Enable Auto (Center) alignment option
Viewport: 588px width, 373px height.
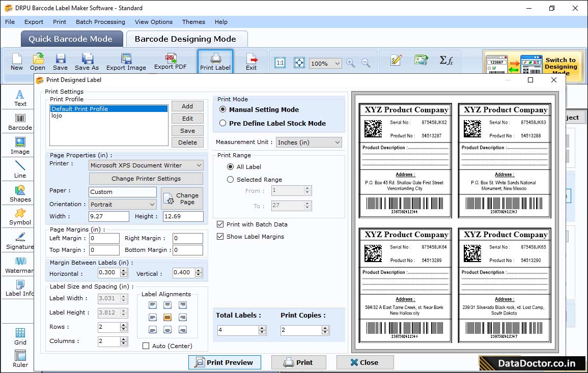point(146,346)
